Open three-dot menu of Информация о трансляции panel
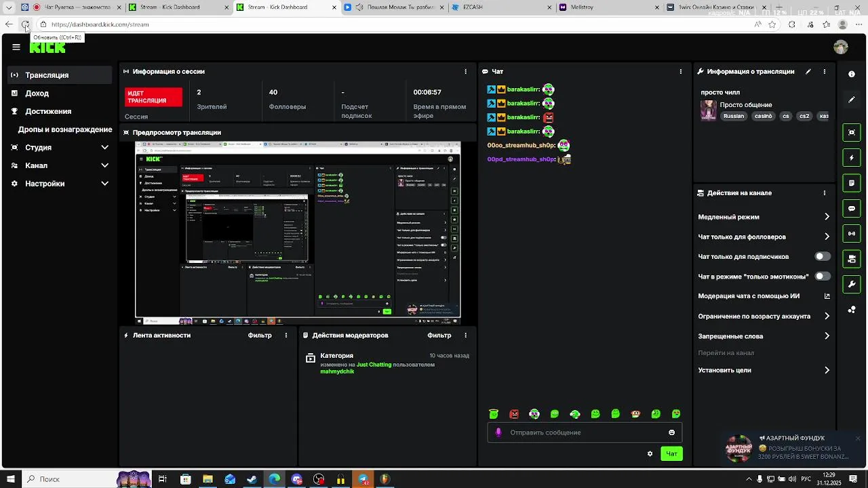The image size is (868, 488). 825,71
